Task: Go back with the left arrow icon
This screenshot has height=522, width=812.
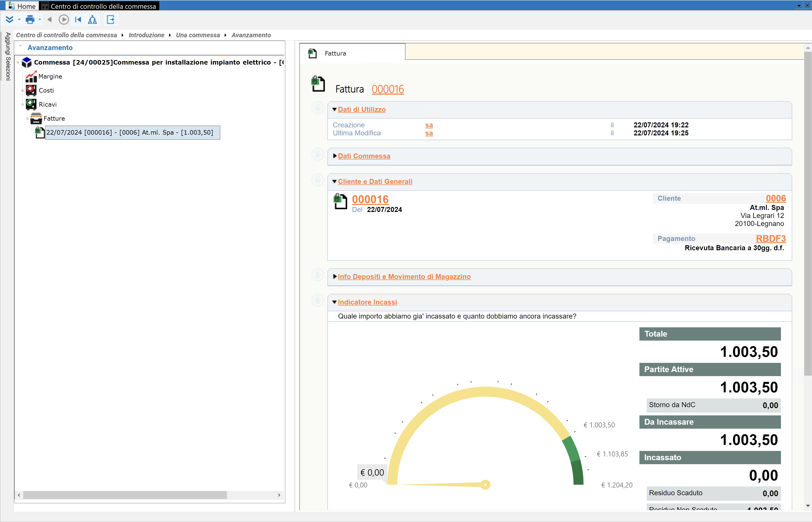Action: coord(50,20)
